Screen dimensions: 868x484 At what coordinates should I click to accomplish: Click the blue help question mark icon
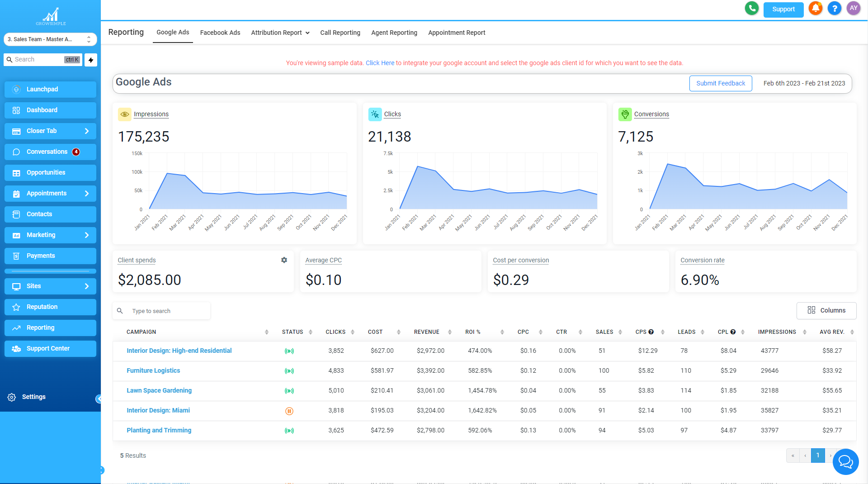click(x=834, y=9)
